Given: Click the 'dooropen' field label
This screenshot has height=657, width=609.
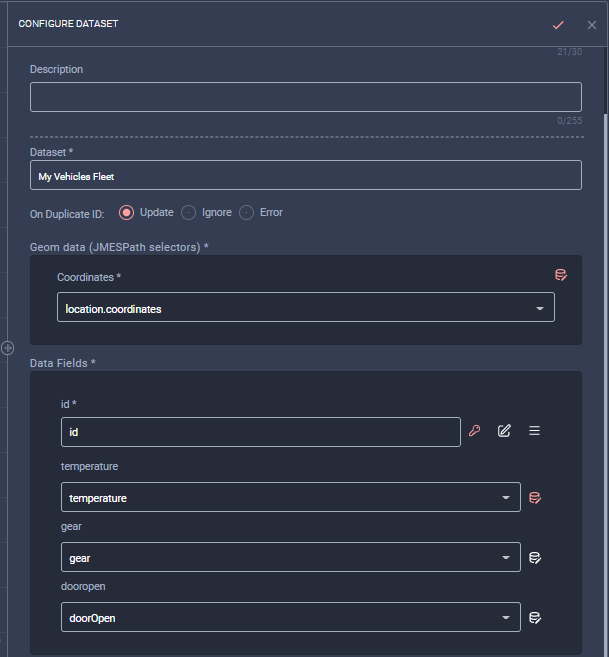Looking at the screenshot, I should 83,586.
